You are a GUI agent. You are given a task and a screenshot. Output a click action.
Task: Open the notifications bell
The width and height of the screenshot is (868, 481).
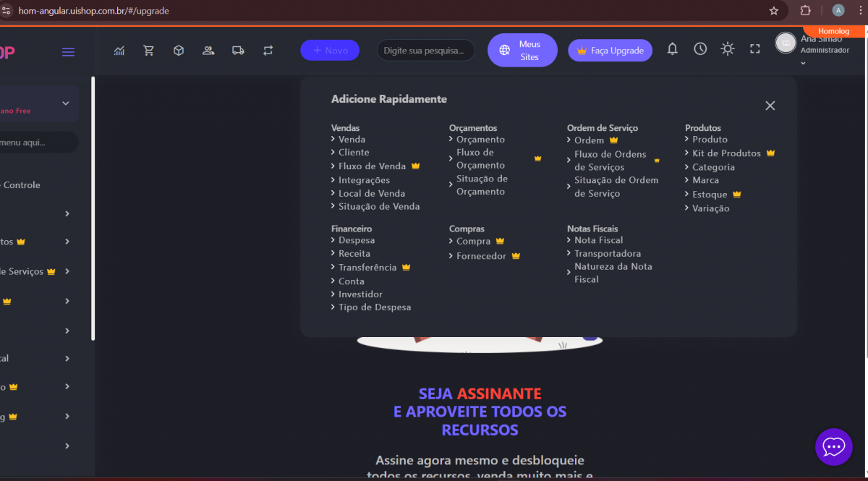coord(673,49)
